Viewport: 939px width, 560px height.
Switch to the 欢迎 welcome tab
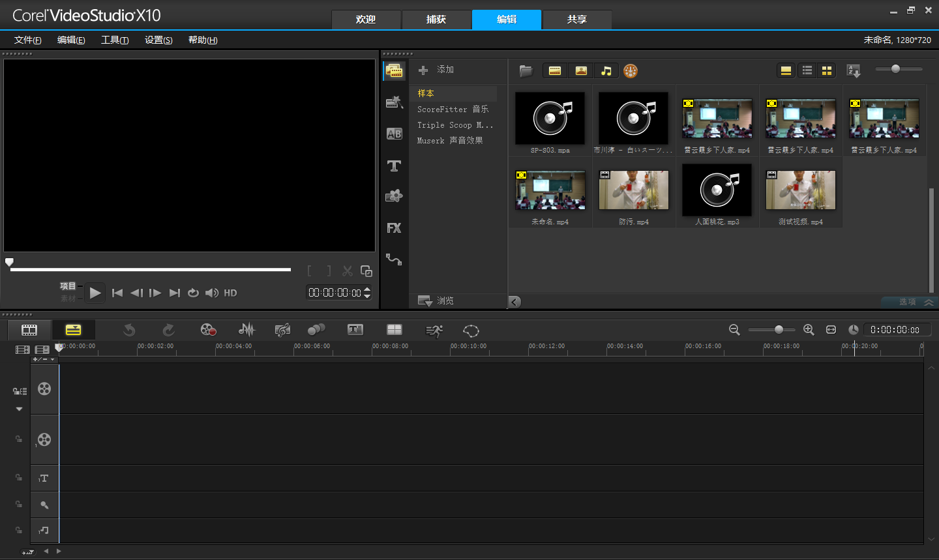point(366,20)
